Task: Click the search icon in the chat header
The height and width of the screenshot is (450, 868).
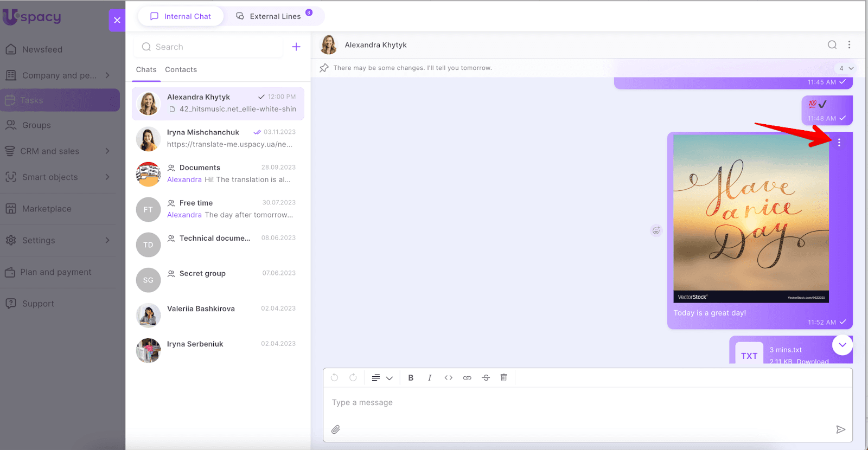Action: click(832, 45)
